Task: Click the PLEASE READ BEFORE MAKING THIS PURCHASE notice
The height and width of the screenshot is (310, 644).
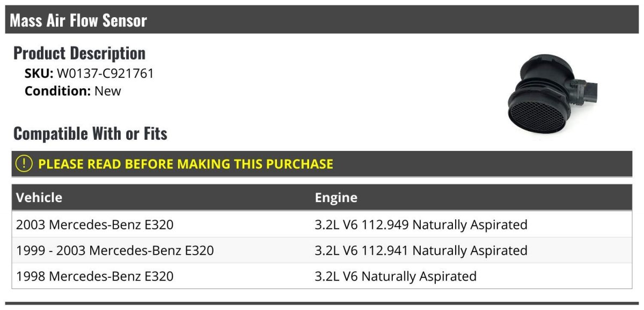Action: pos(186,164)
